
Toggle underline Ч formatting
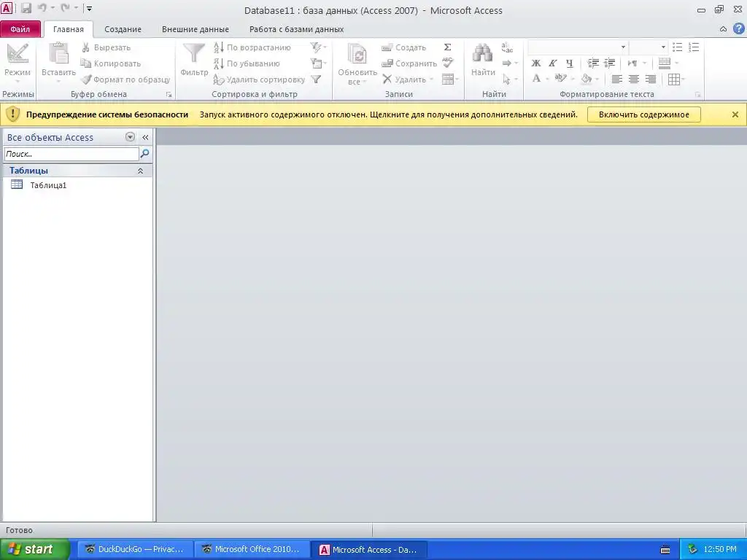point(569,63)
